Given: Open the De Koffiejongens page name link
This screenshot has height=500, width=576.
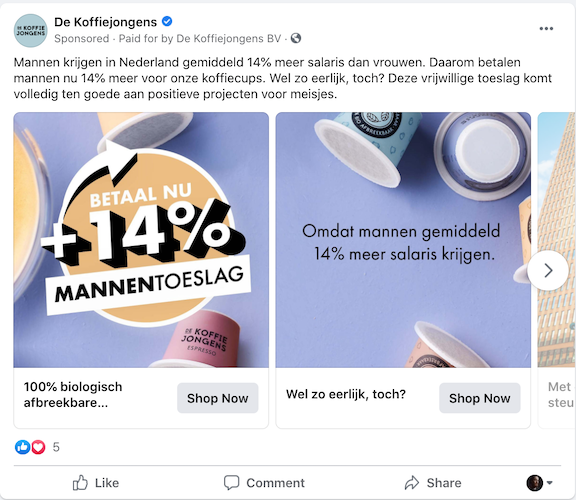Looking at the screenshot, I should pos(105,22).
